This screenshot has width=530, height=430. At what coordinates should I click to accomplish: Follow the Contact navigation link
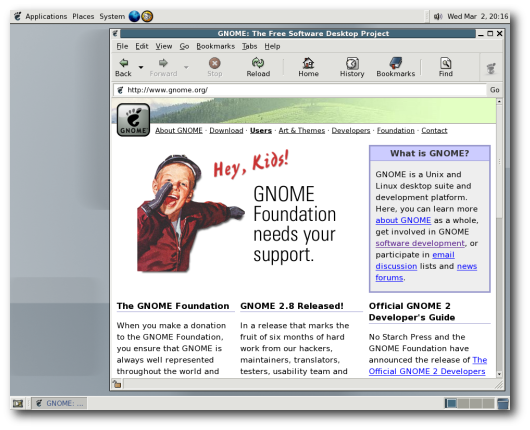pos(434,130)
